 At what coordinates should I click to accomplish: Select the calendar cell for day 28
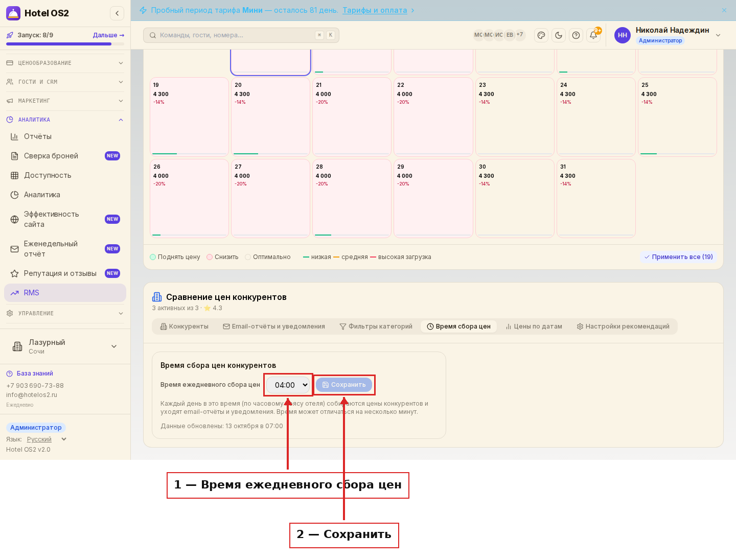pos(352,198)
